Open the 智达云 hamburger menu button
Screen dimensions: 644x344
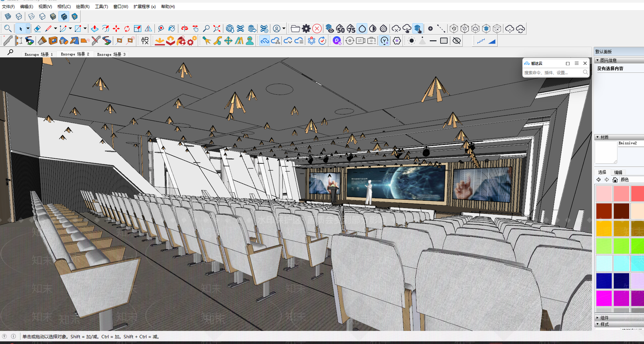576,64
